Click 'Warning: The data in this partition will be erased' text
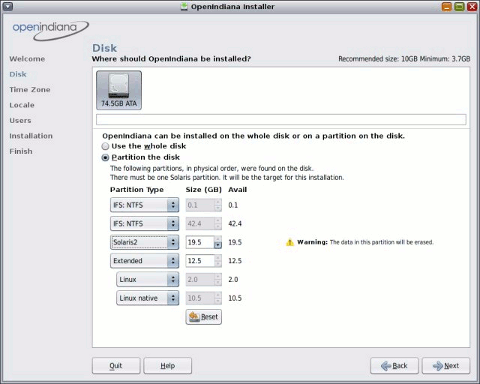Viewport: 480px width, 384px height. click(x=365, y=242)
